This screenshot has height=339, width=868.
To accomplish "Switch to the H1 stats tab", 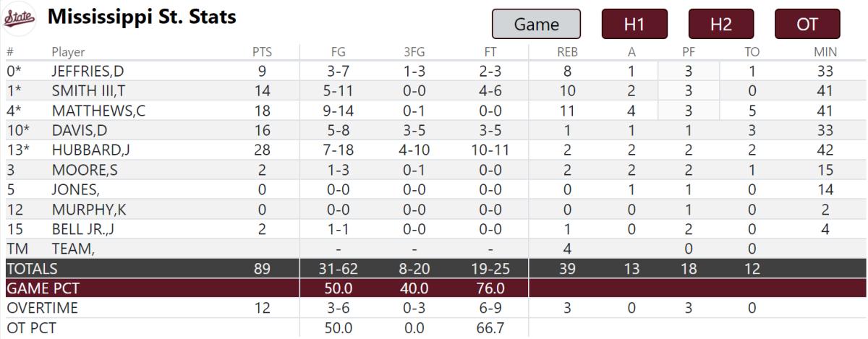I will [x=634, y=25].
